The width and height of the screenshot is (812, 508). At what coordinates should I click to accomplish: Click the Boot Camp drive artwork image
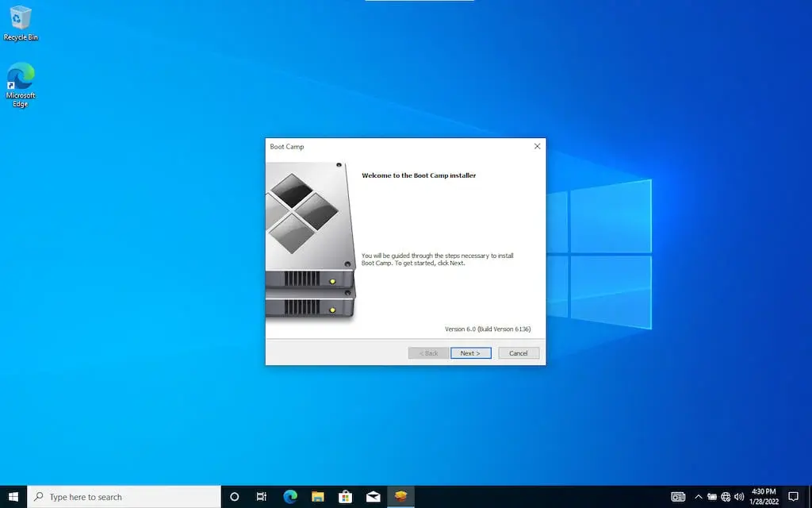point(310,242)
